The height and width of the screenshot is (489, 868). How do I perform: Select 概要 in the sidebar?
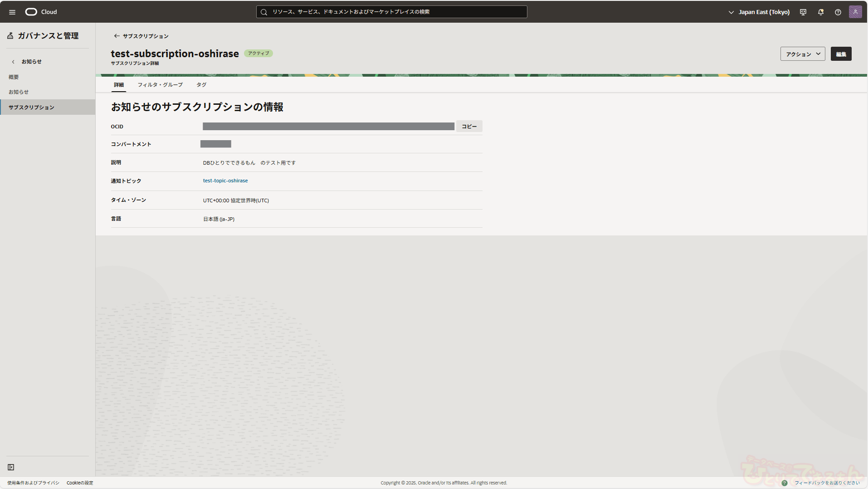[x=14, y=77]
